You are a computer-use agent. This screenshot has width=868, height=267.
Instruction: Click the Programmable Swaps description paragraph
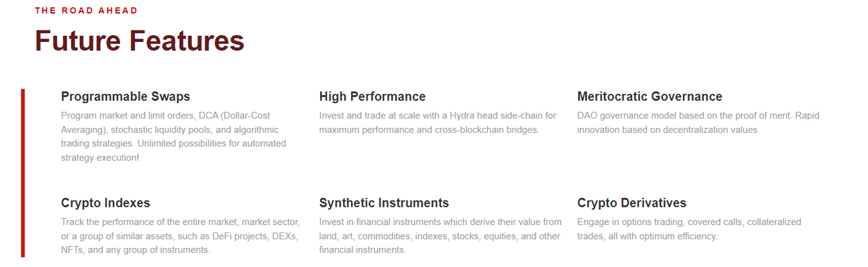pyautogui.click(x=174, y=136)
